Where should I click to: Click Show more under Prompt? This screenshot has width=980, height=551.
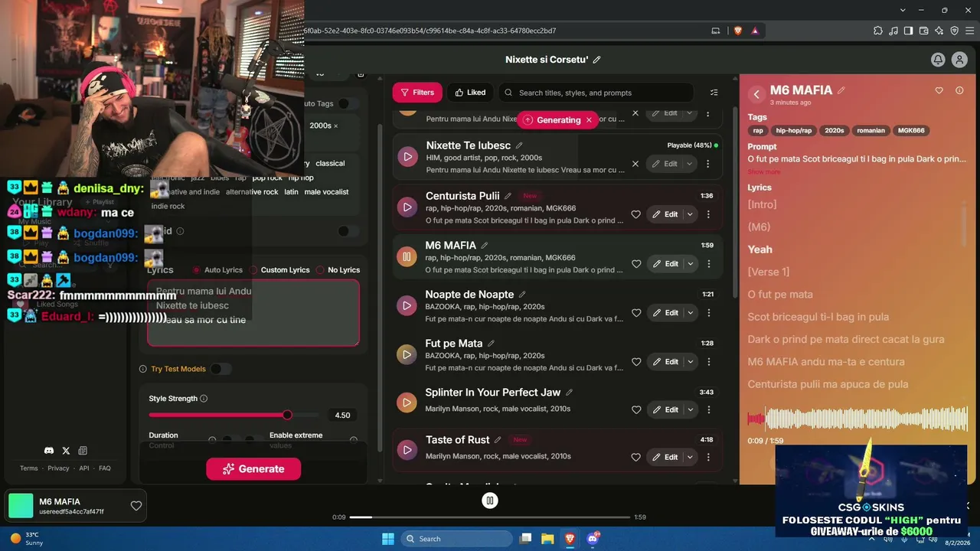(x=764, y=172)
